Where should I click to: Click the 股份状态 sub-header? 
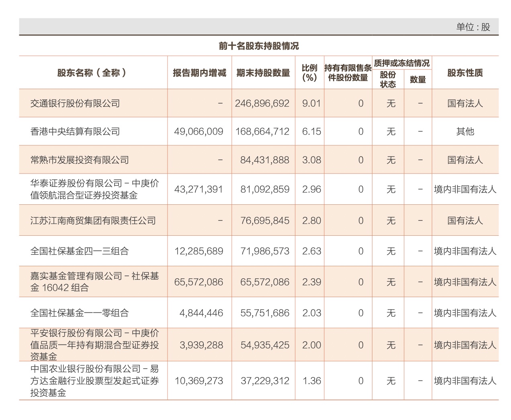click(x=388, y=79)
